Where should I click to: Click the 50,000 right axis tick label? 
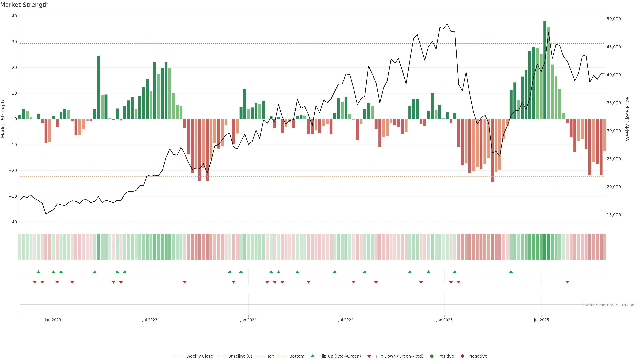(613, 19)
